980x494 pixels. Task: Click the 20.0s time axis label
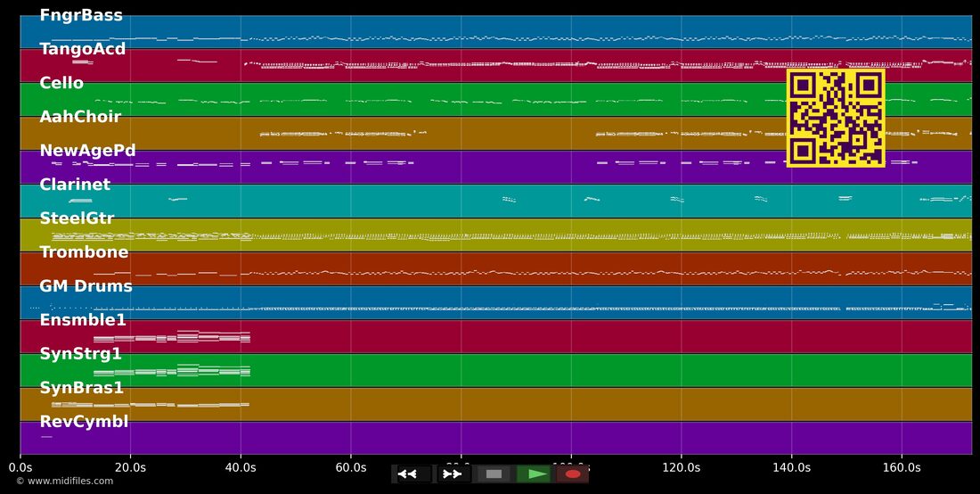pyautogui.click(x=131, y=467)
